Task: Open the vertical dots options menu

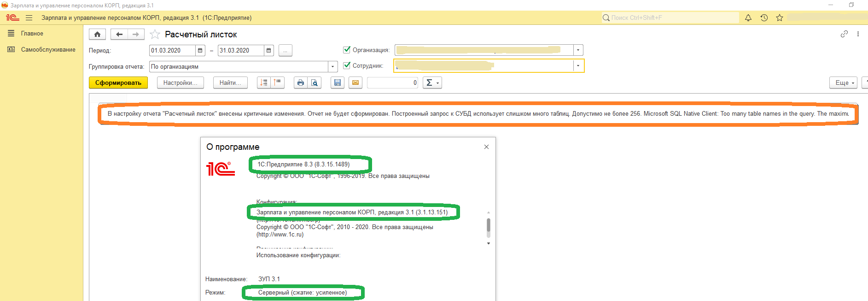Action: (x=858, y=34)
